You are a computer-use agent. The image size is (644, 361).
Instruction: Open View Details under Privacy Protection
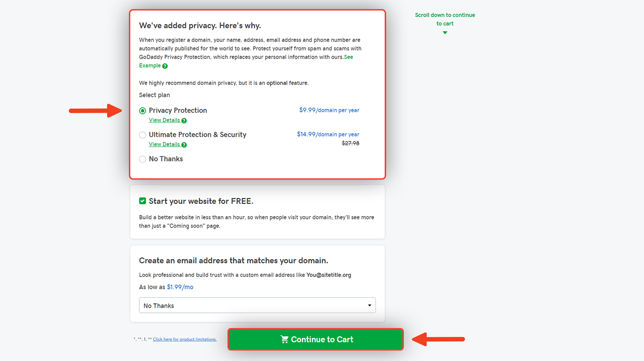[x=164, y=120]
